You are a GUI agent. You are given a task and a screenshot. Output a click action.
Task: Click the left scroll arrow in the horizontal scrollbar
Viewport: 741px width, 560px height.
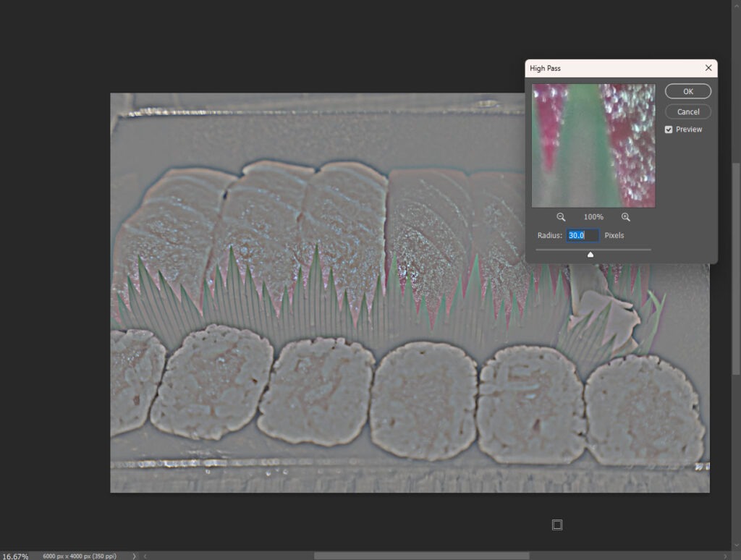pyautogui.click(x=145, y=556)
